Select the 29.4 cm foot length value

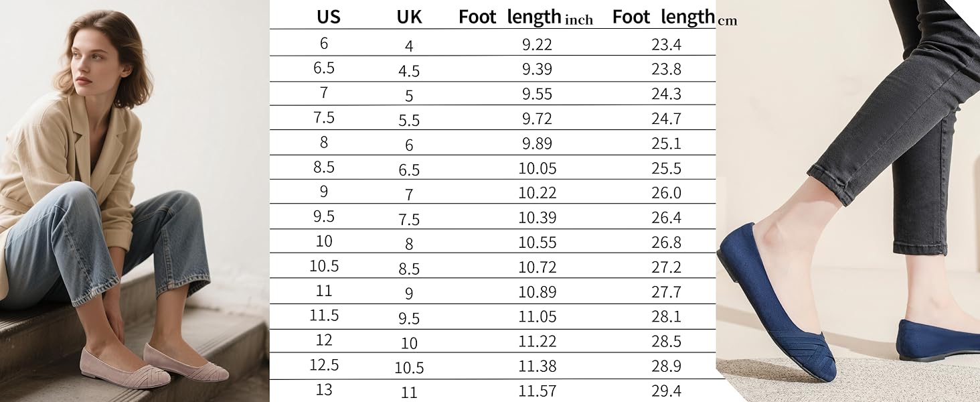(x=666, y=391)
